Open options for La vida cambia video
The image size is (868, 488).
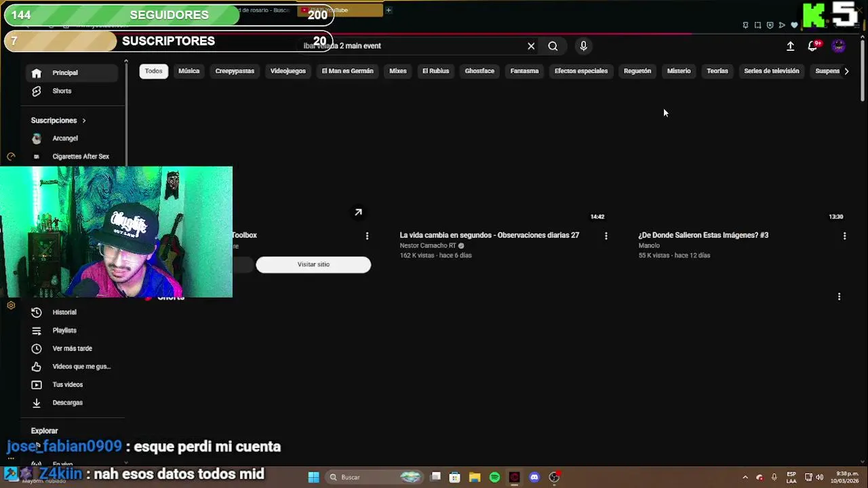606,236
